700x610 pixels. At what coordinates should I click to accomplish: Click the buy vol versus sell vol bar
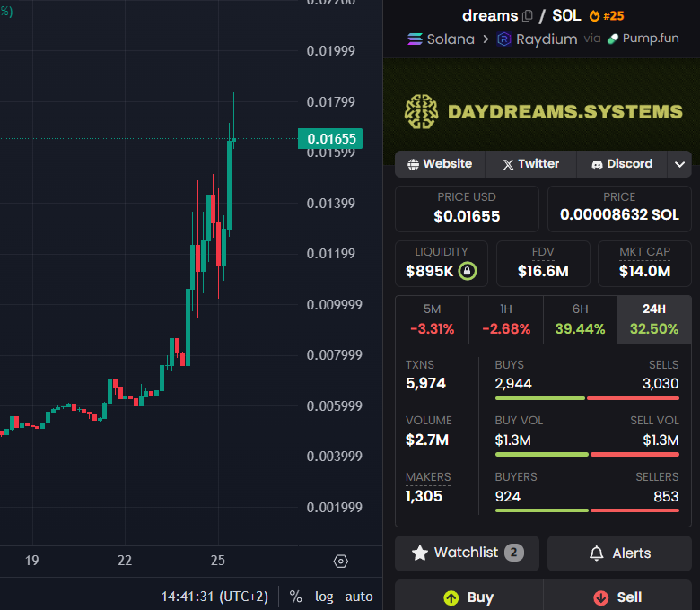click(587, 454)
